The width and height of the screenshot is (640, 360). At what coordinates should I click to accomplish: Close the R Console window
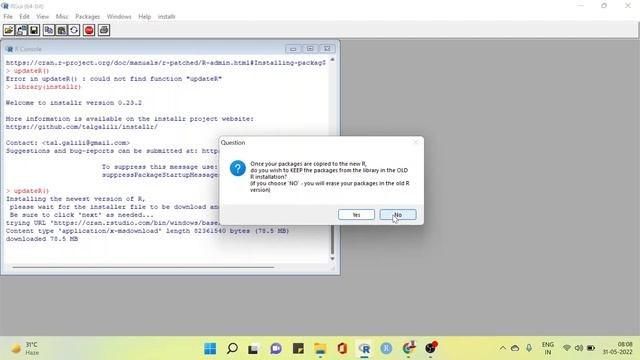click(x=327, y=49)
